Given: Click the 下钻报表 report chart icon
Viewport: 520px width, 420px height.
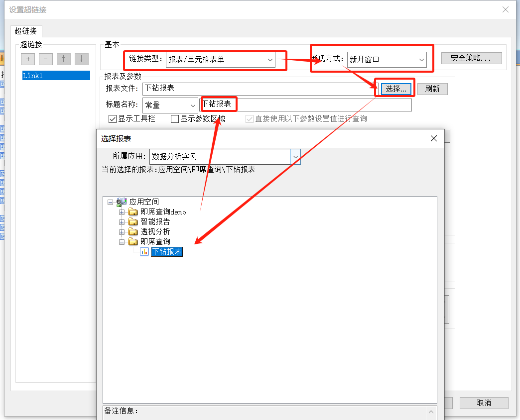Looking at the screenshot, I should (x=144, y=252).
